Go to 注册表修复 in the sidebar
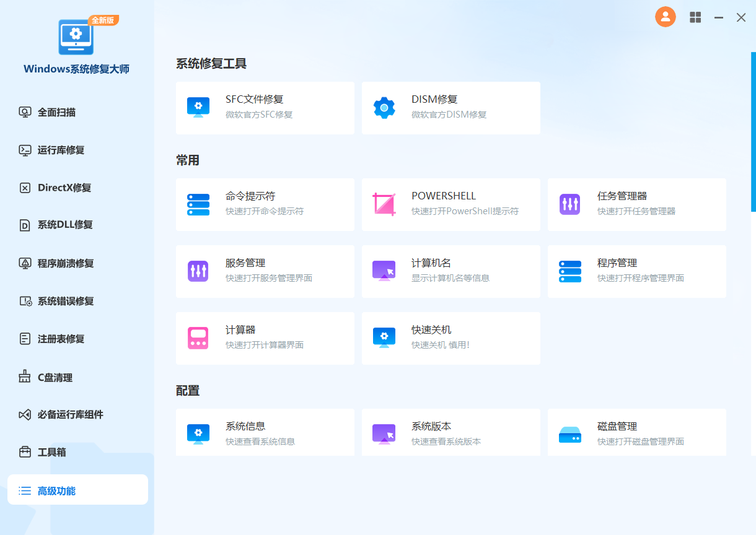This screenshot has height=535, width=756. pos(61,339)
